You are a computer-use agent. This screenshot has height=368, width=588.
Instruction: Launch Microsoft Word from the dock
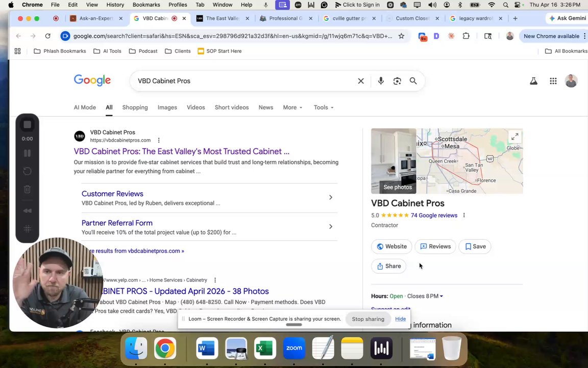click(207, 348)
